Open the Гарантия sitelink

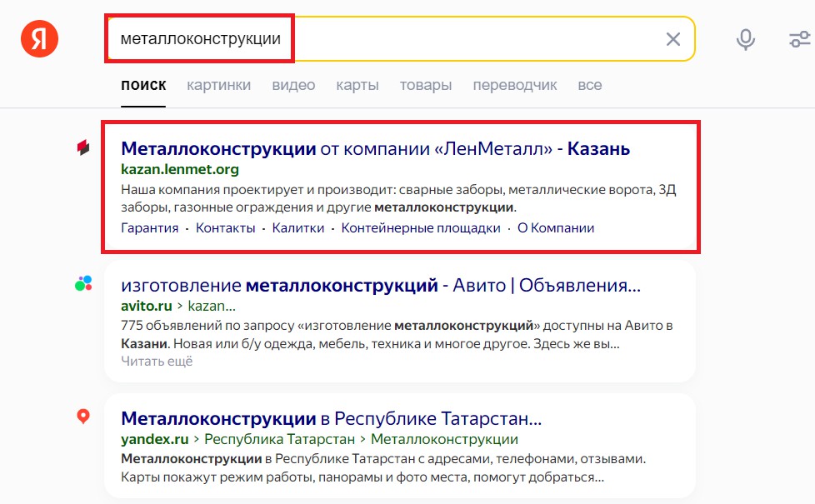[x=149, y=228]
